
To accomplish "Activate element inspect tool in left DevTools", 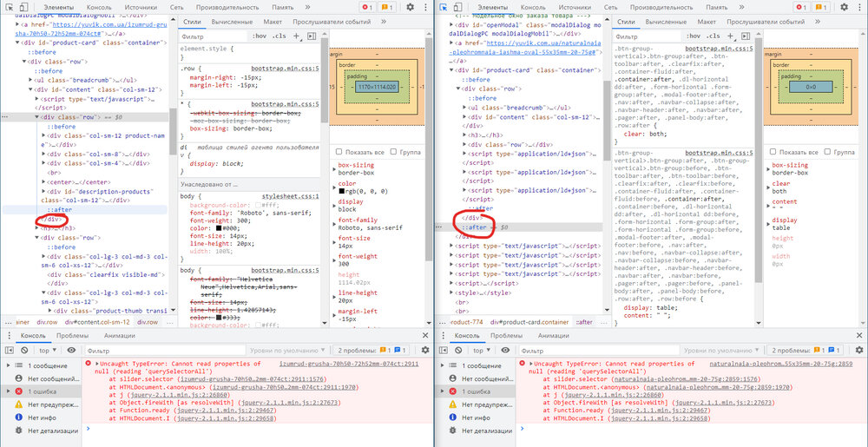I will (x=9, y=7).
